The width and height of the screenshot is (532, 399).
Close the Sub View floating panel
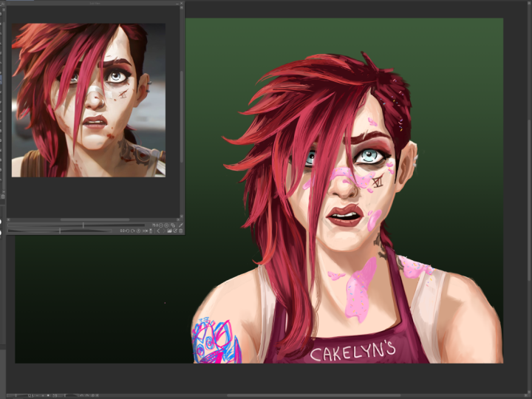pyautogui.click(x=182, y=4)
